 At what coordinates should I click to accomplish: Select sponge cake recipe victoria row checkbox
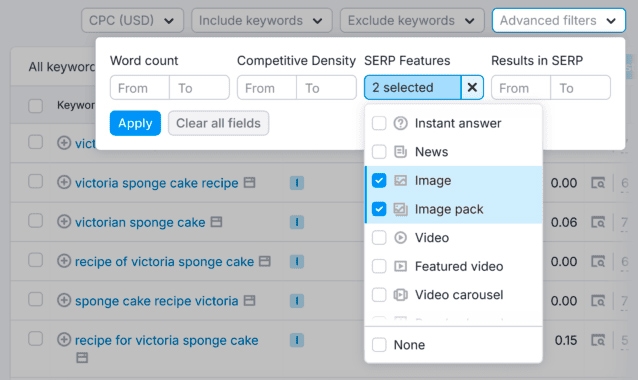[35, 299]
